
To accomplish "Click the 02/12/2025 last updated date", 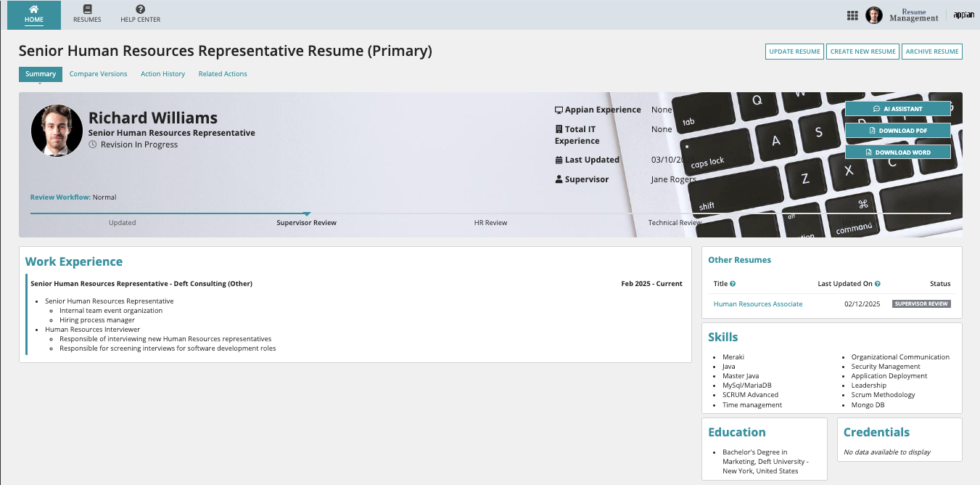I will pos(862,304).
